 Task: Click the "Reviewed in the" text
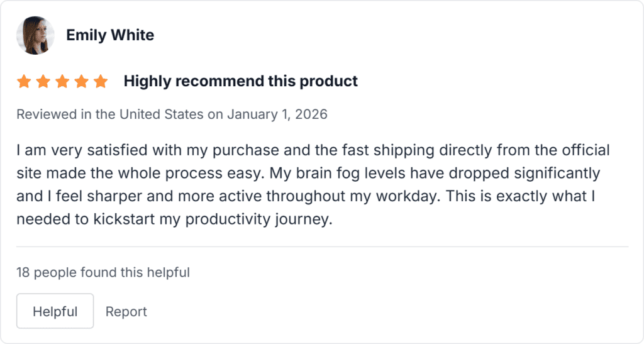pos(66,114)
